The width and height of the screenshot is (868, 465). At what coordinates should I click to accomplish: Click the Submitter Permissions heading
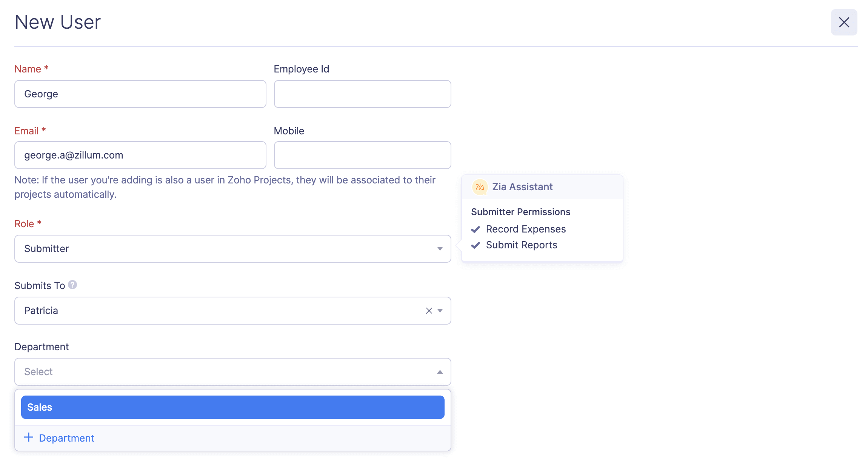[521, 212]
